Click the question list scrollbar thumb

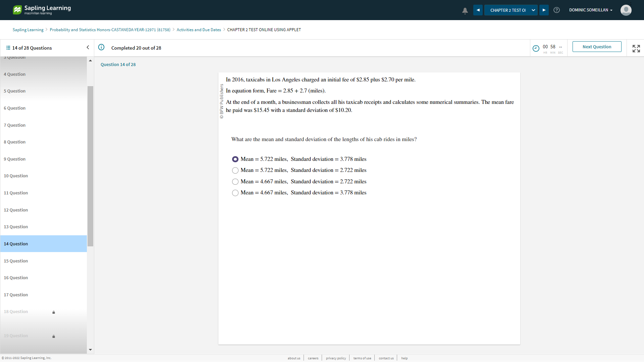click(x=90, y=166)
